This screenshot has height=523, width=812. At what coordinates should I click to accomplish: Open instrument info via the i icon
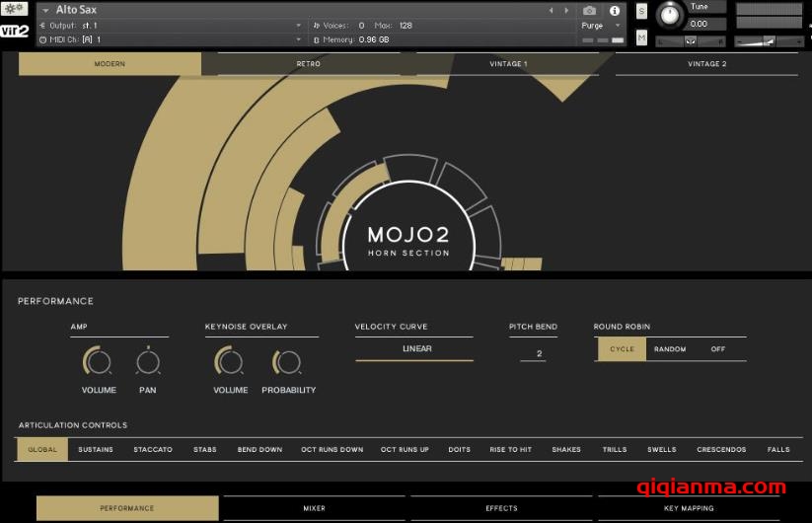coord(615,10)
